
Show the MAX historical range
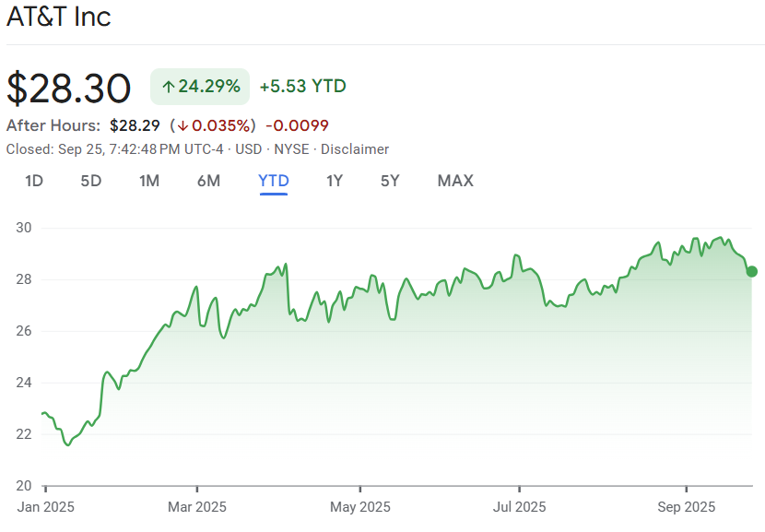[x=455, y=181]
